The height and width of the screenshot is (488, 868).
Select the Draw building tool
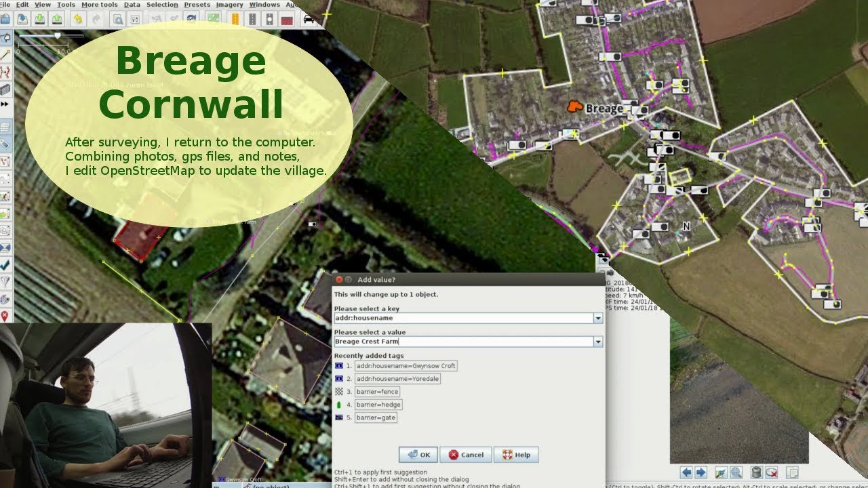[x=6, y=89]
